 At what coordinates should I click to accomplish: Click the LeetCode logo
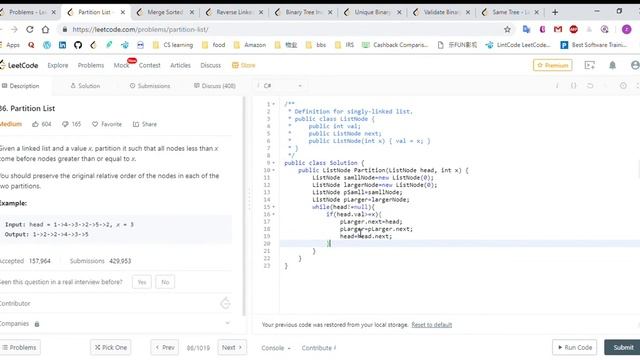[x=19, y=65]
